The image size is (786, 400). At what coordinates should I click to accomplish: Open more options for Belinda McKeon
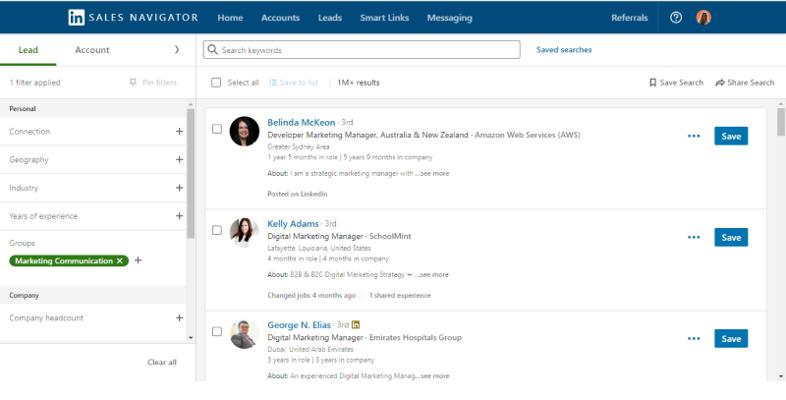(x=694, y=136)
